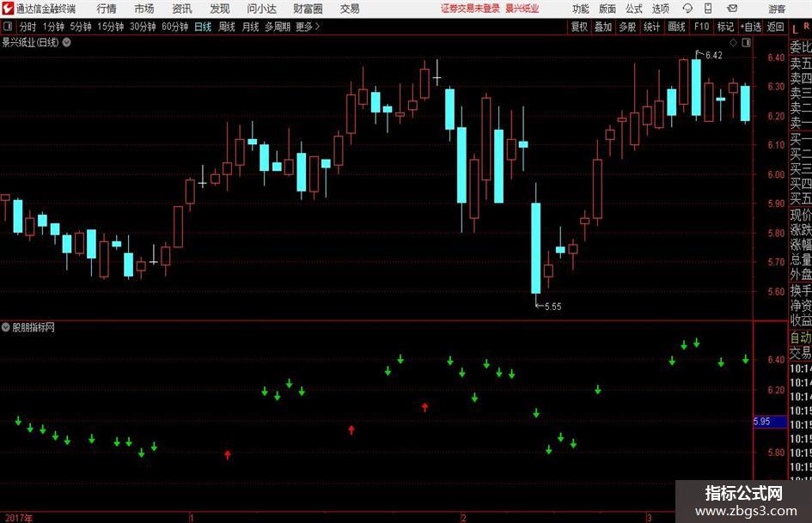Screen dimensions: 812x523
Task: Click the 5.60 price axis label
Action: pyautogui.click(x=776, y=291)
